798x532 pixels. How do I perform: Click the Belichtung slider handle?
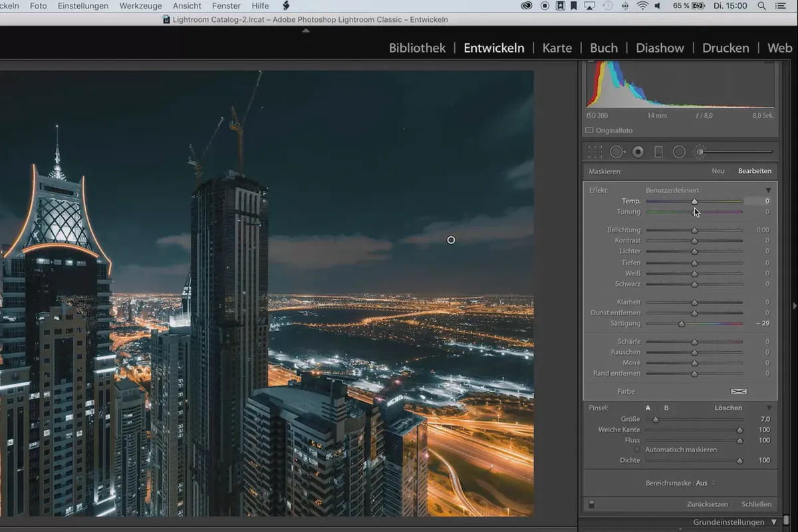coord(694,229)
